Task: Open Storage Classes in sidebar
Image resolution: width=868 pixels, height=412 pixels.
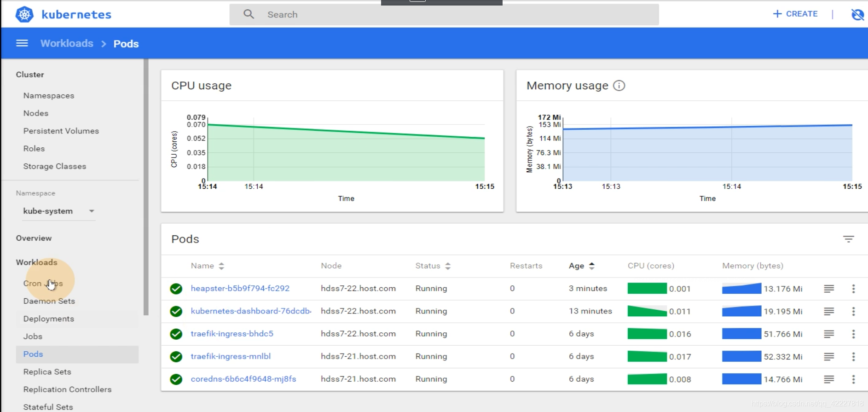Action: [55, 166]
